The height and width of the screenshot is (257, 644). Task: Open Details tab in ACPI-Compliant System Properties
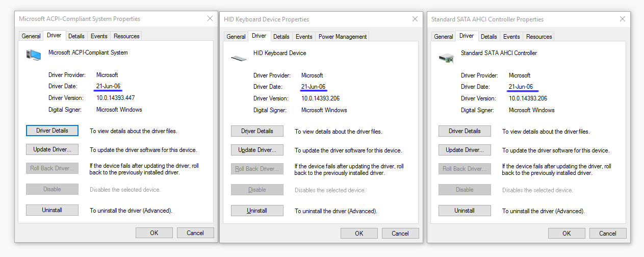[x=76, y=36]
